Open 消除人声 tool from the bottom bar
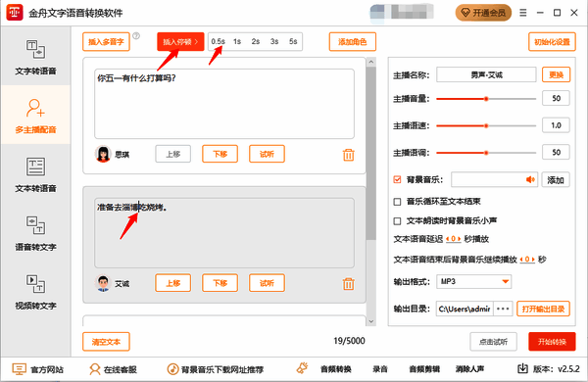The image size is (588, 382). [469, 369]
